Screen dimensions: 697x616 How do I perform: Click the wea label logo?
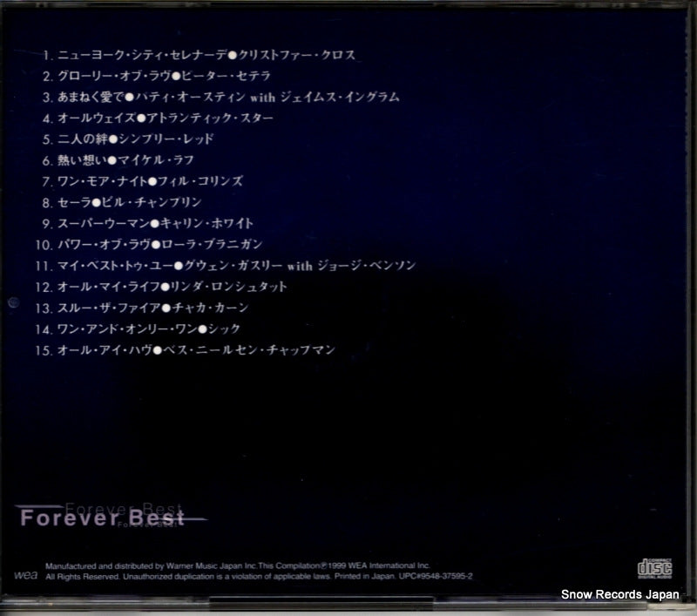pyautogui.click(x=25, y=575)
